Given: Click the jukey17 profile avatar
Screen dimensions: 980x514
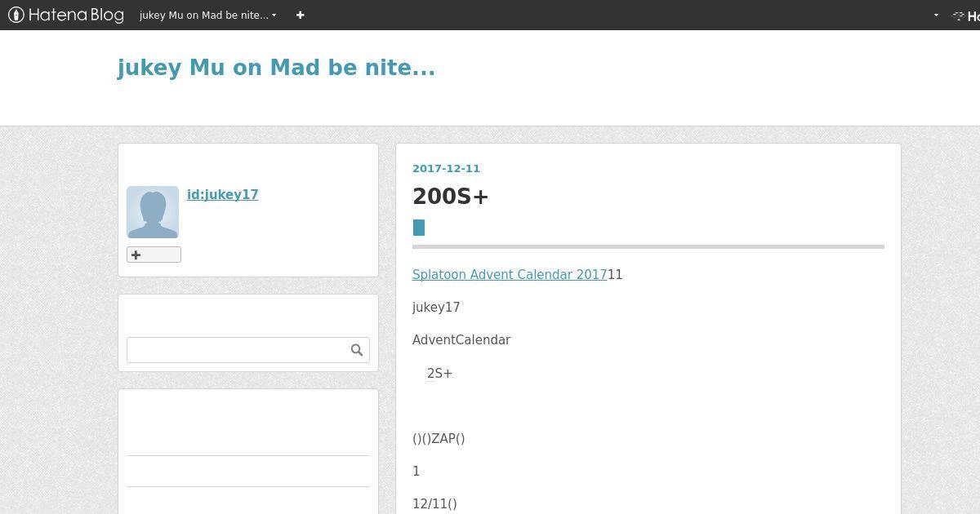Looking at the screenshot, I should tap(153, 212).
